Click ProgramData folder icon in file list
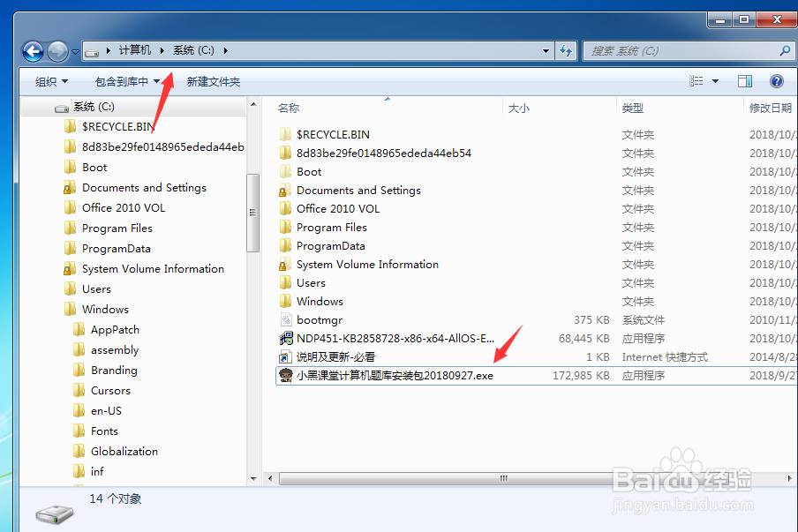The height and width of the screenshot is (532, 798). (285, 245)
